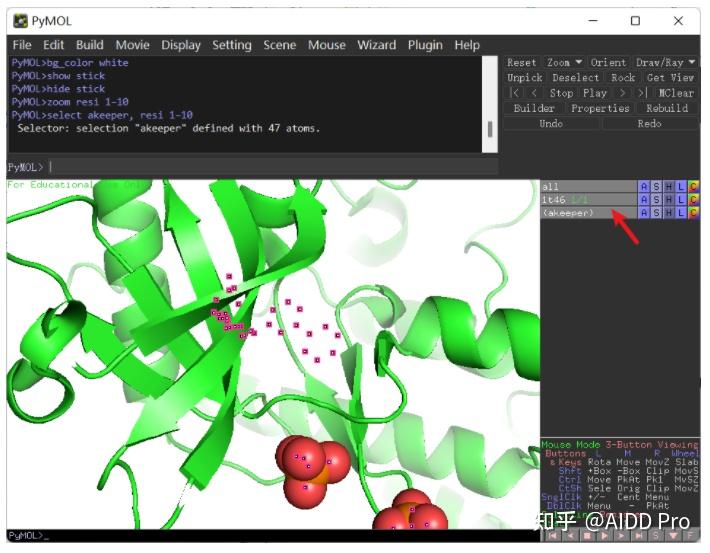This screenshot has height=553, width=710.
Task: Open the Properties button
Action: 600,109
